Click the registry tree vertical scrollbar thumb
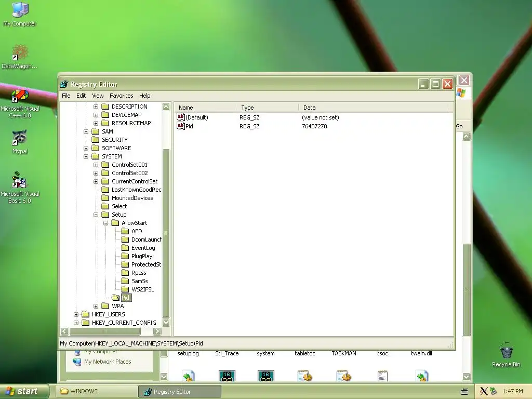The image size is (532, 399). [166, 232]
